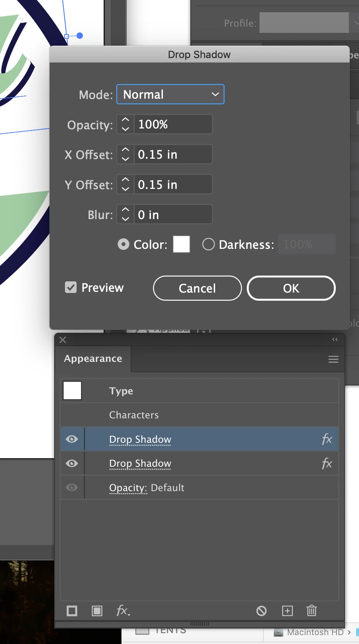The image size is (359, 644).
Task: Select the Characters row
Action: 200,415
